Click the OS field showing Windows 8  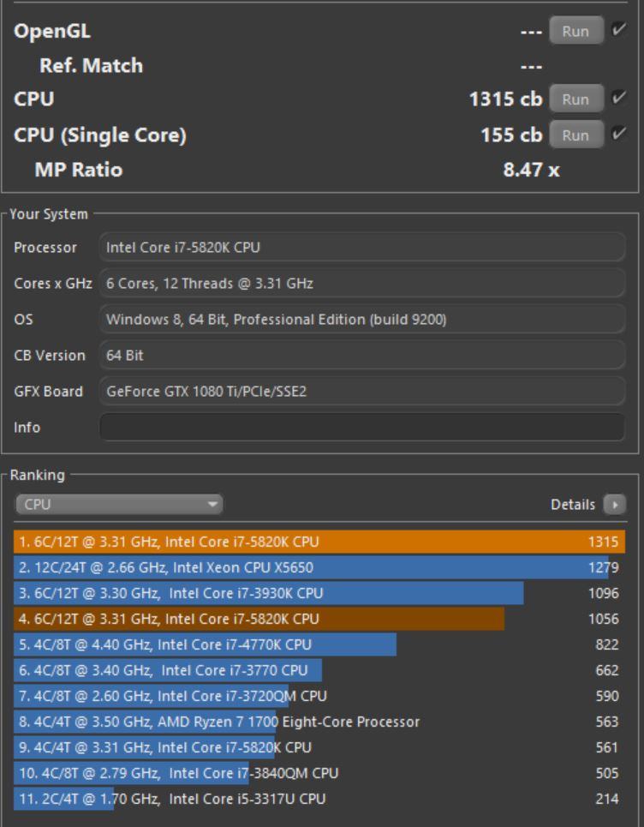click(x=362, y=321)
